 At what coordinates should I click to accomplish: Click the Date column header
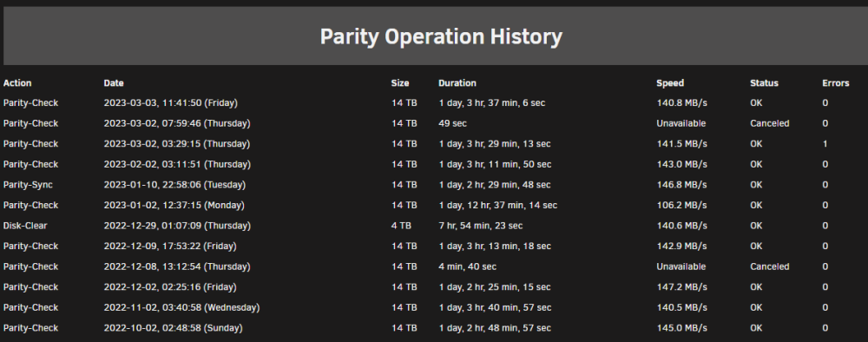(x=114, y=83)
